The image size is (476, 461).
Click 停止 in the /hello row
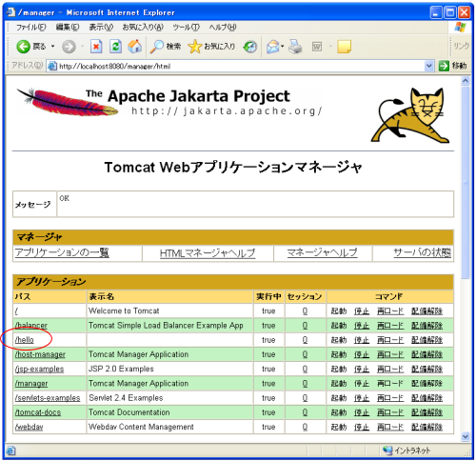362,340
